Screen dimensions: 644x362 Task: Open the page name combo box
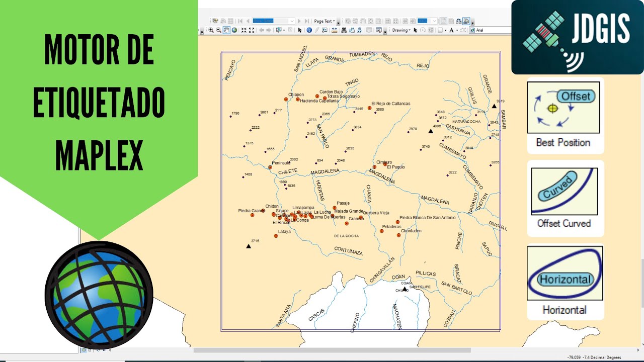point(273,21)
